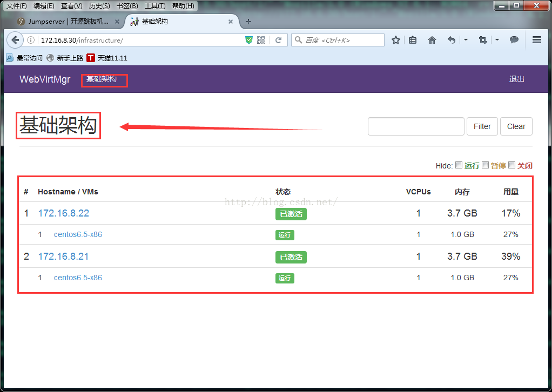This screenshot has height=392, width=552.
Task: Close the 基础架构 tab
Action: tap(231, 22)
